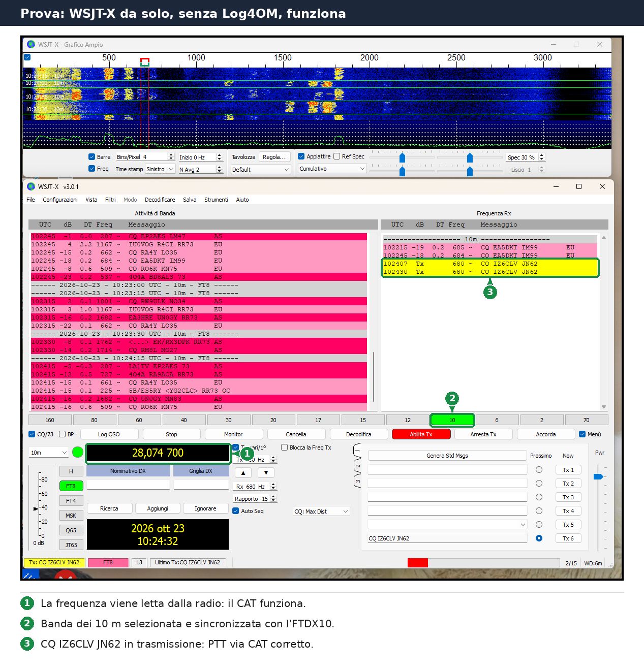Click the Frequenza Rx pane scrollbar down arrow

[x=604, y=407]
